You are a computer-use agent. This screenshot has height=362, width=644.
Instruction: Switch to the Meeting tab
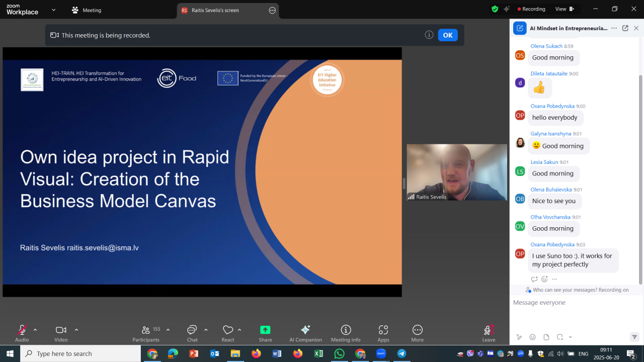tap(86, 10)
